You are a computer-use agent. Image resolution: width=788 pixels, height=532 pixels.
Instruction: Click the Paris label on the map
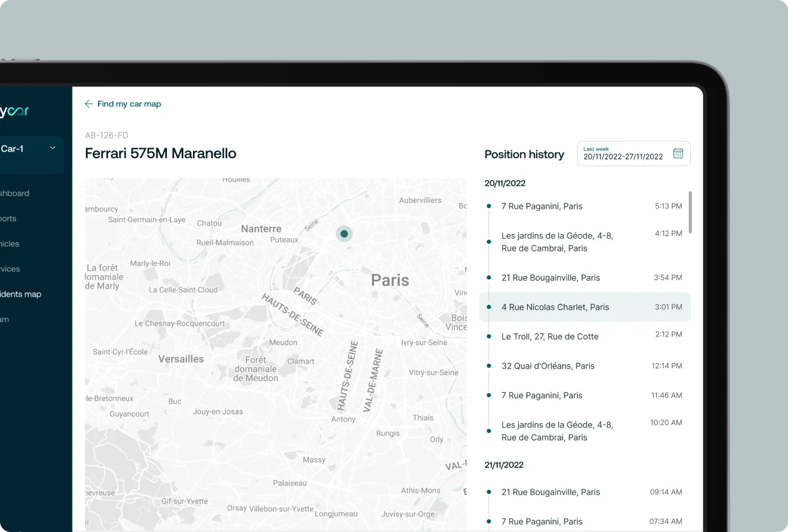coord(390,281)
